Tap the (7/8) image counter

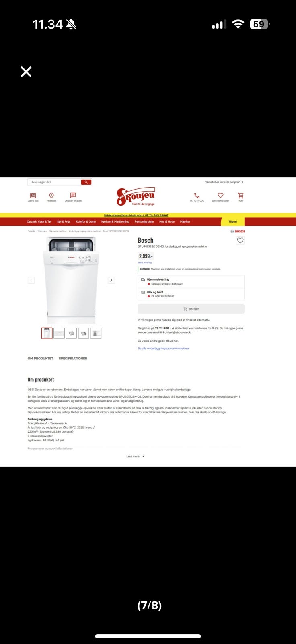pyautogui.click(x=149, y=605)
